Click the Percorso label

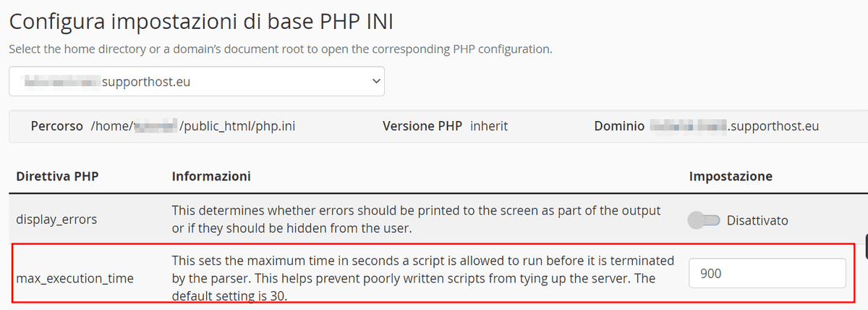[x=57, y=126]
